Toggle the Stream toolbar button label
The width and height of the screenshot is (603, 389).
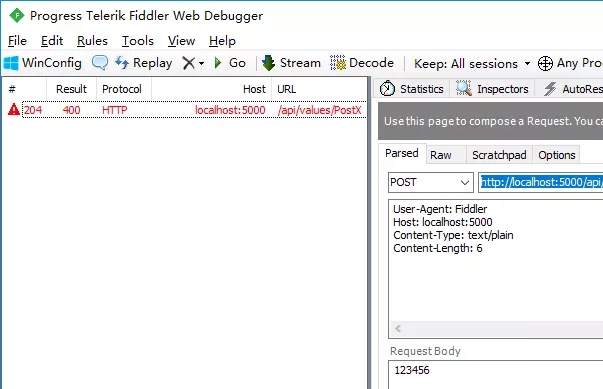click(x=300, y=63)
